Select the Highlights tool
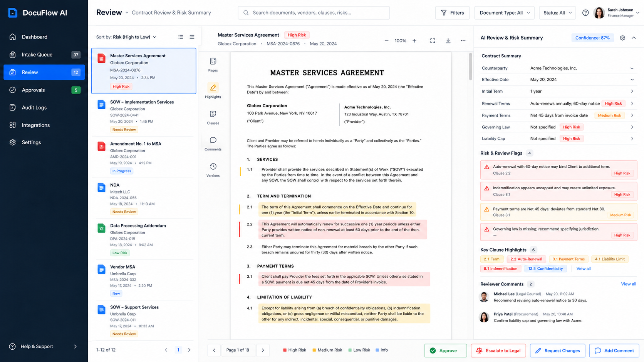644x362 pixels. tap(213, 91)
